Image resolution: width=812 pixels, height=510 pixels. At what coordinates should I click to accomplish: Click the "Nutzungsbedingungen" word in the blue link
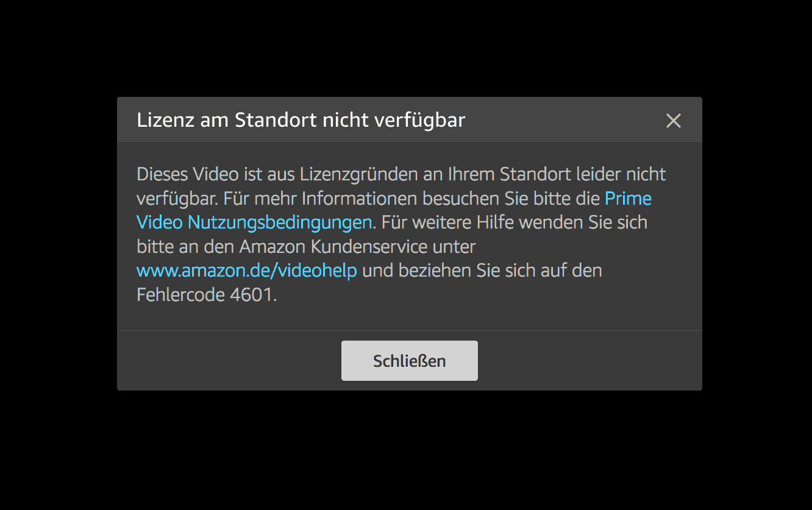click(x=280, y=223)
